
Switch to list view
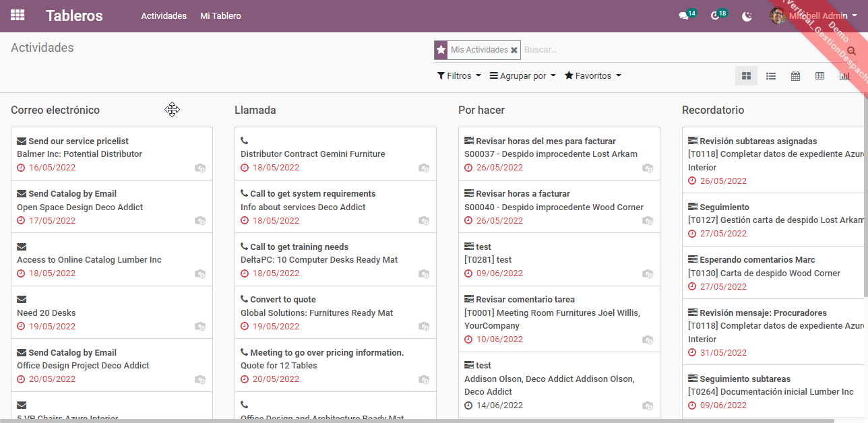(x=771, y=76)
